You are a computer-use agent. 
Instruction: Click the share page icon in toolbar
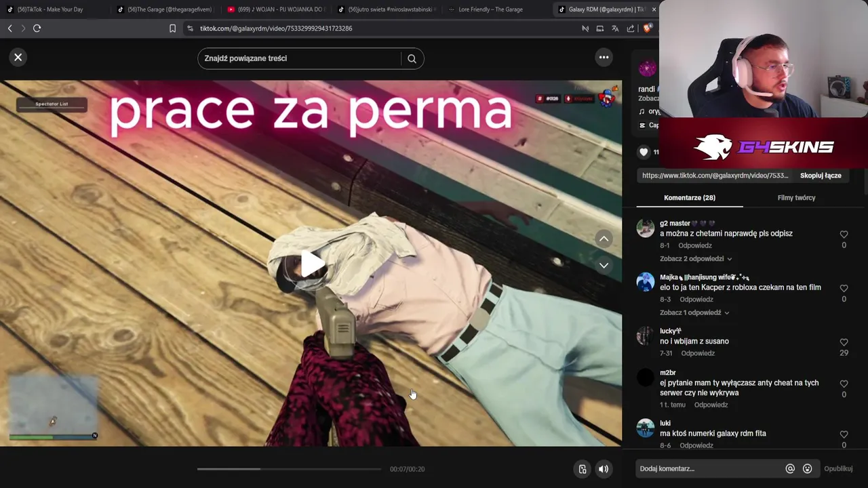(x=631, y=28)
